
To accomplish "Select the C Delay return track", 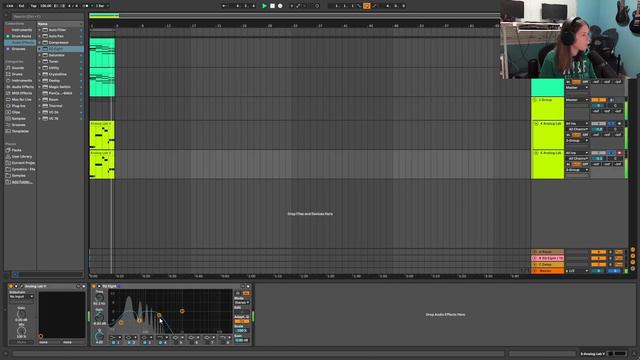I will [548, 264].
